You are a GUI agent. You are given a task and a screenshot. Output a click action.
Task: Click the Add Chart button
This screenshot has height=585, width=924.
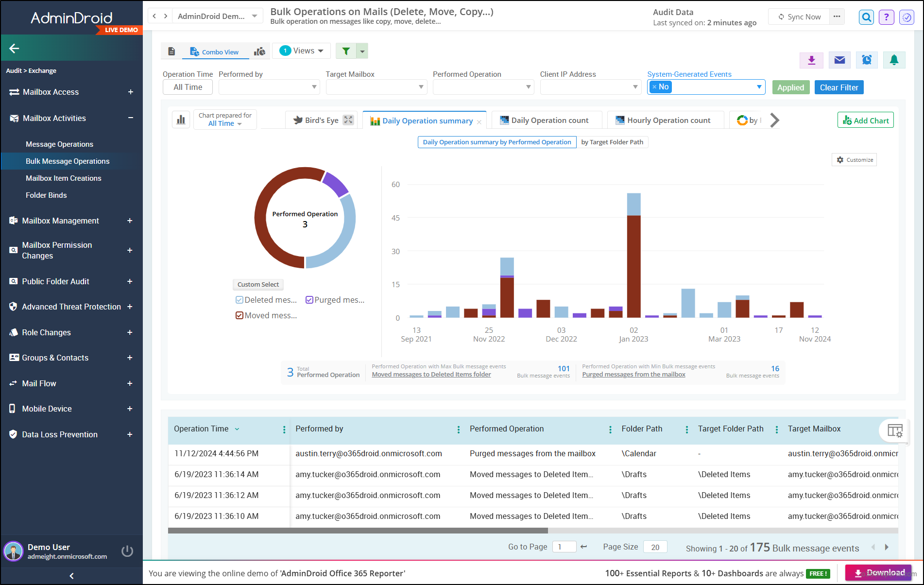point(866,120)
